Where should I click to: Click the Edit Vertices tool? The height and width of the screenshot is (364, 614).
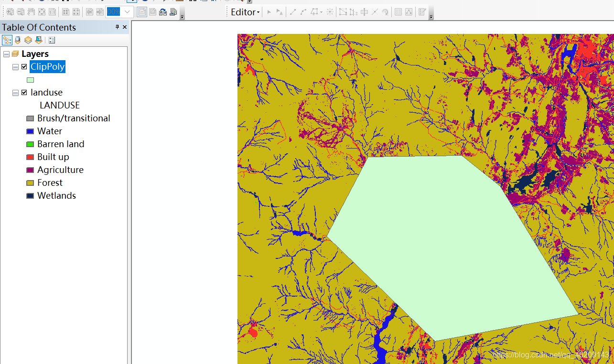(x=343, y=12)
